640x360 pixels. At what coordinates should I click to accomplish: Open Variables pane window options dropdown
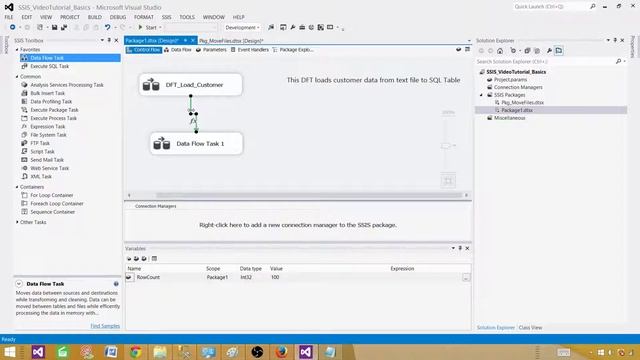[453, 248]
